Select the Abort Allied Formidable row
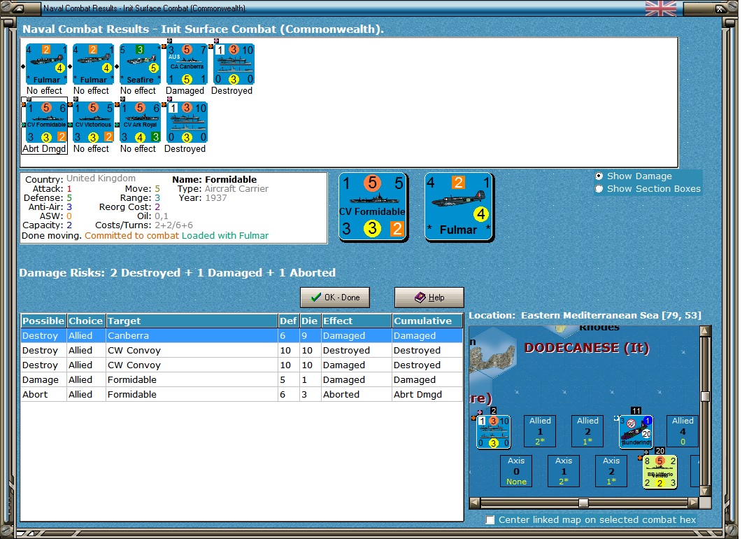This screenshot has height=539, width=756. [241, 394]
